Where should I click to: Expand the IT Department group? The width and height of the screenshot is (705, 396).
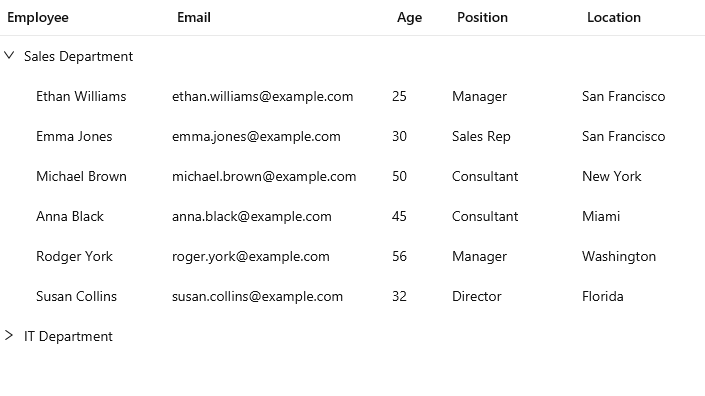pyautogui.click(x=9, y=335)
